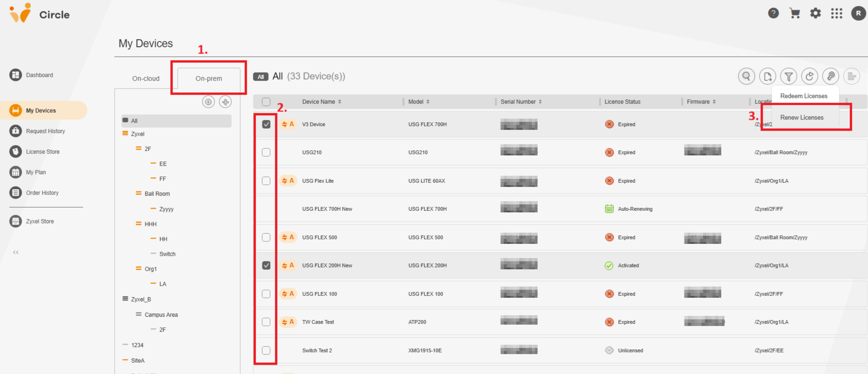The width and height of the screenshot is (868, 374).
Task: Toggle the select-all header checkbox
Action: pos(266,102)
